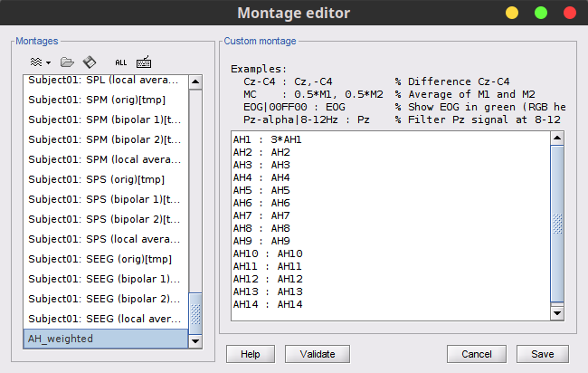Viewport: 588px width, 373px height.
Task: Click scroll up arrow in montage text editor
Action: [557, 138]
